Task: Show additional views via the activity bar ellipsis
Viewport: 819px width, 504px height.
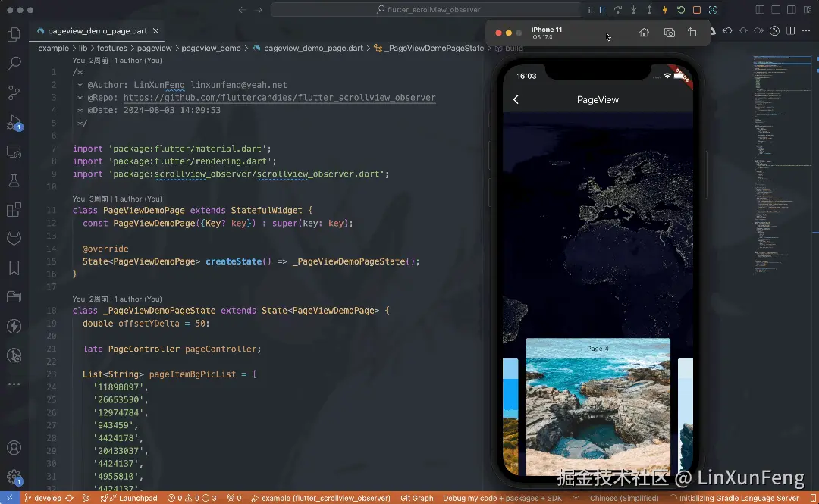Action: [x=14, y=384]
